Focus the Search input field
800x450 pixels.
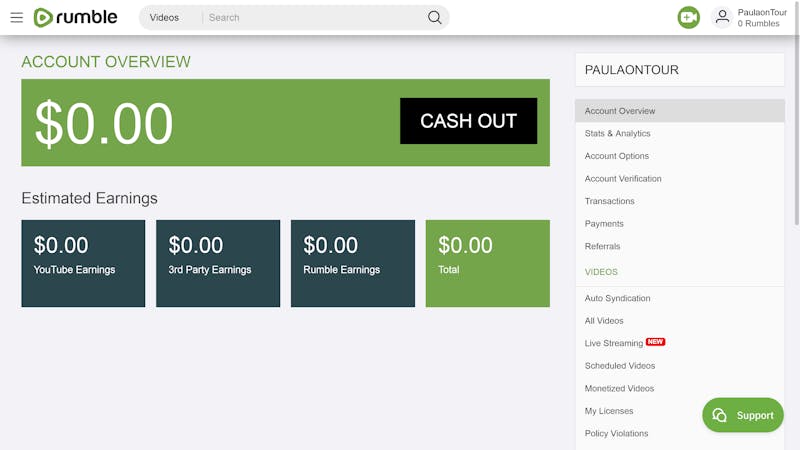[314, 17]
